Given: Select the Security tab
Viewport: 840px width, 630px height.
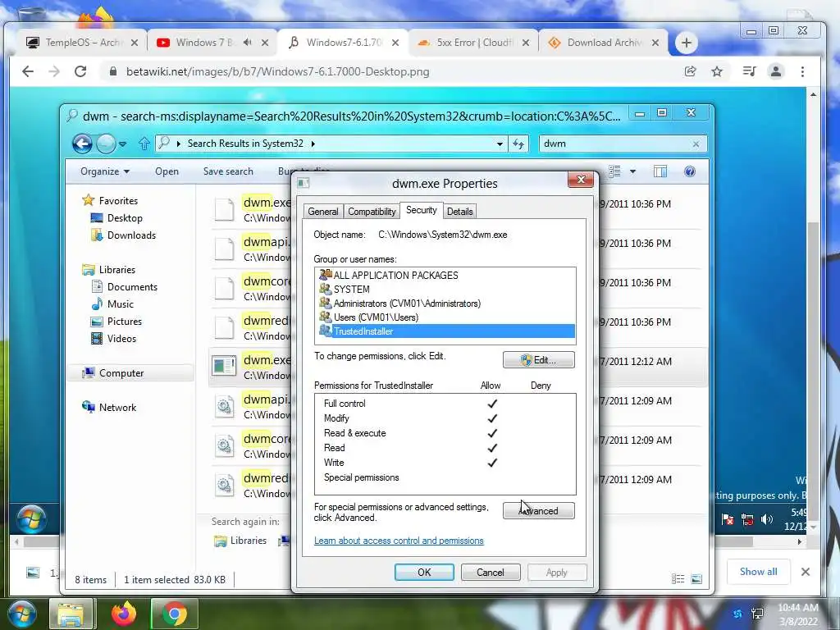Looking at the screenshot, I should click(x=421, y=210).
